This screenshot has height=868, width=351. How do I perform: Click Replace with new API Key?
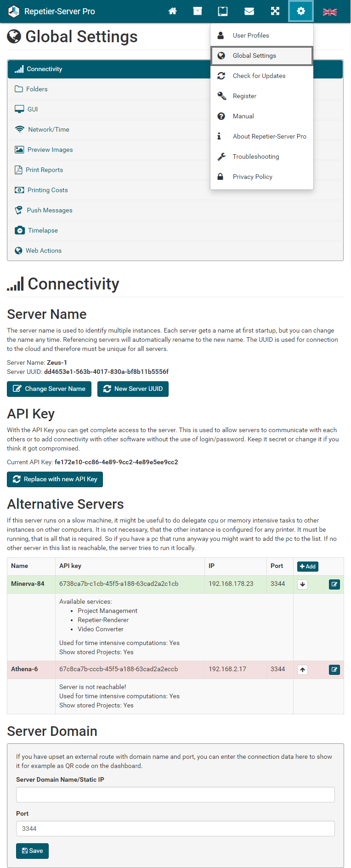55,479
